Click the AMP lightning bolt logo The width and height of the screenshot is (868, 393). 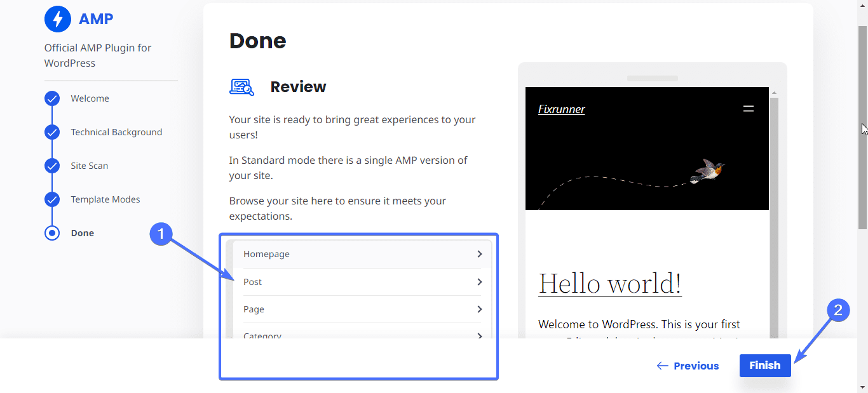tap(58, 19)
